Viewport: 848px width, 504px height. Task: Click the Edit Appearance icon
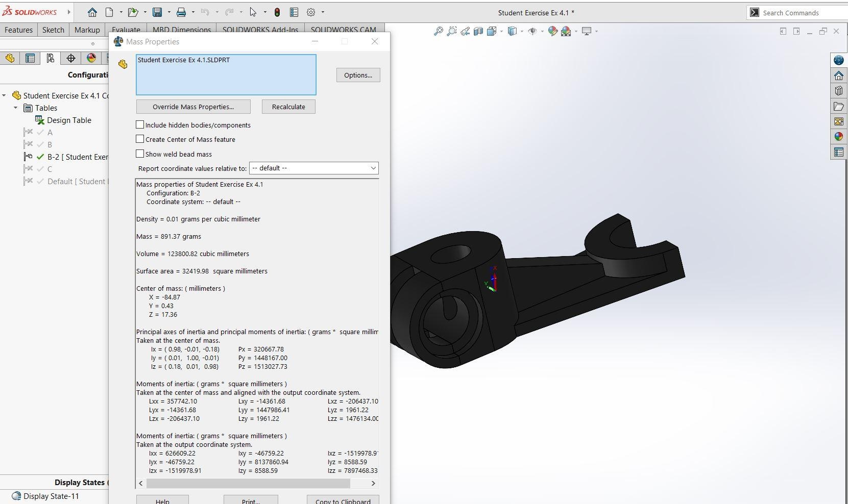coord(552,31)
